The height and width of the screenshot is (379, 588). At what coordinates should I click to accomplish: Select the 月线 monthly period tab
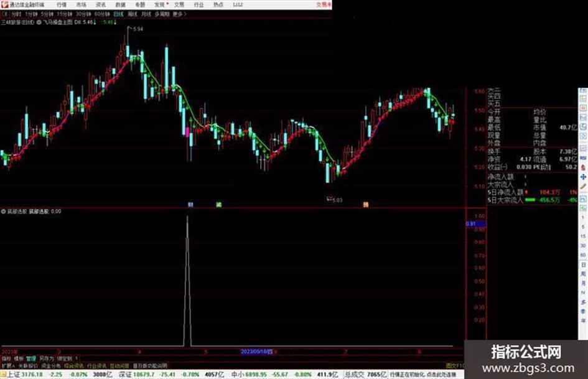146,14
